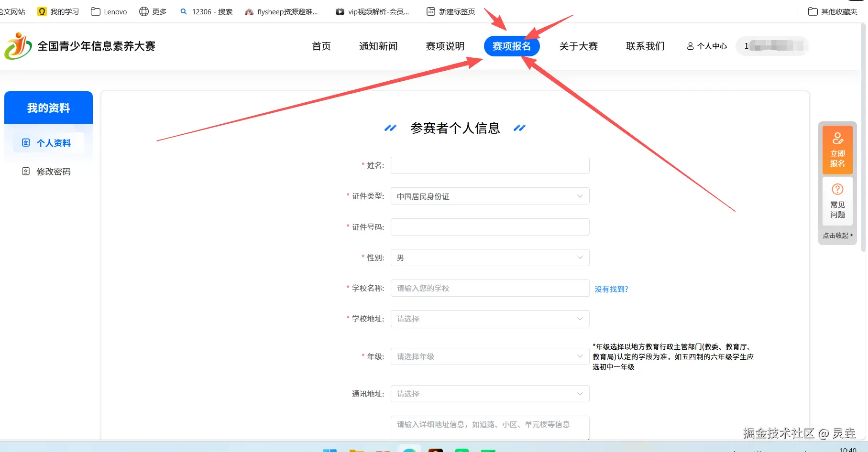868x452 pixels.
Task: Focus the 姓名 input field
Action: click(490, 165)
